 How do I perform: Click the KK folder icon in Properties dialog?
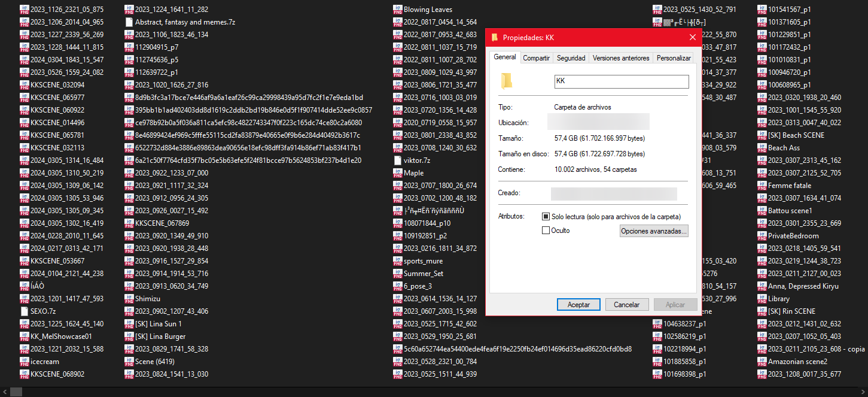[507, 81]
